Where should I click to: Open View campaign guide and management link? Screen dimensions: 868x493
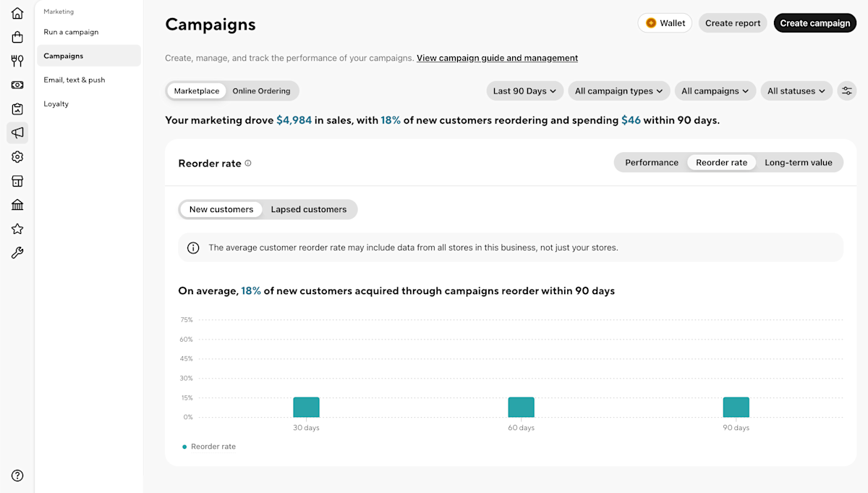[497, 58]
